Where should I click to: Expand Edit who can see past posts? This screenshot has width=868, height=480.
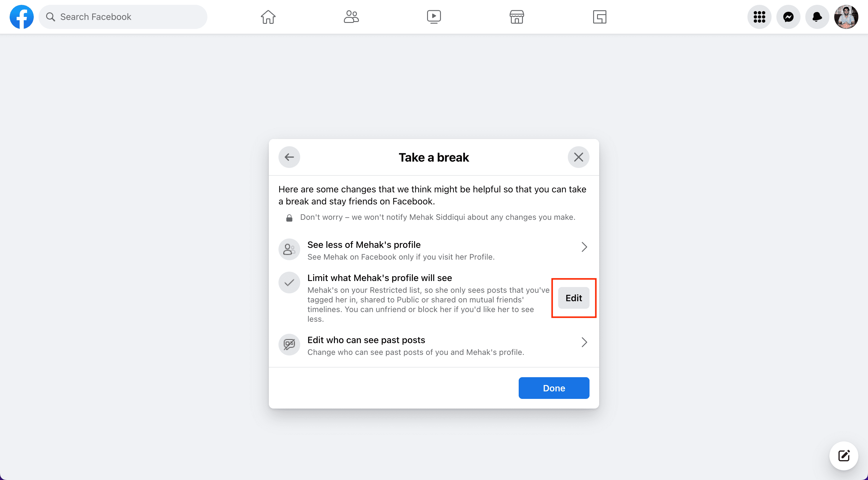584,342
